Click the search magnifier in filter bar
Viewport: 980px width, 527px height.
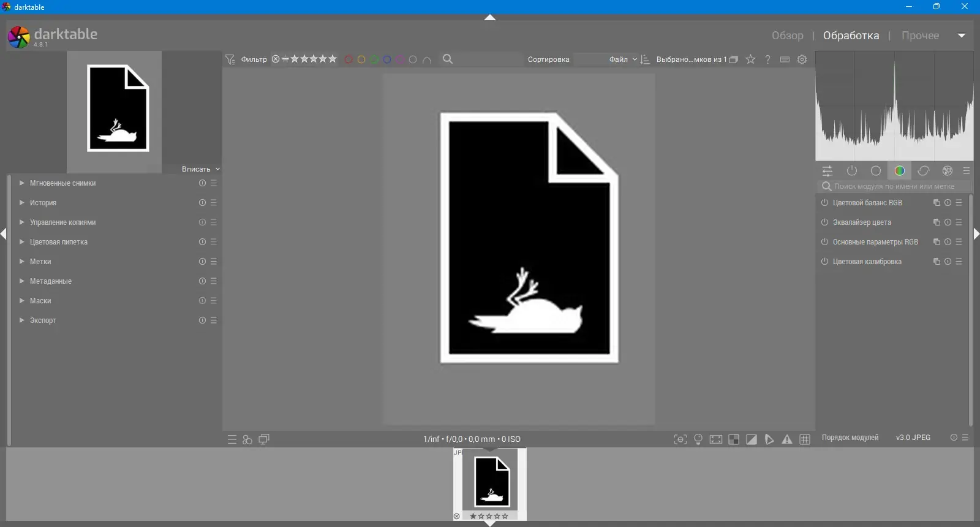pyautogui.click(x=448, y=59)
